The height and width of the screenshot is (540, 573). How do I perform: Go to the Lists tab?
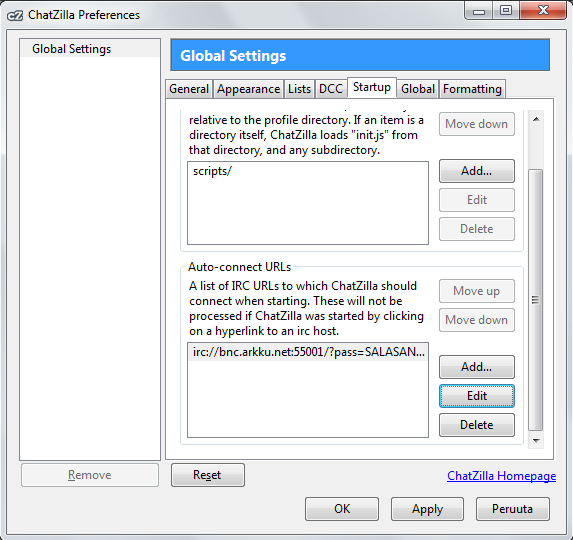tap(299, 89)
